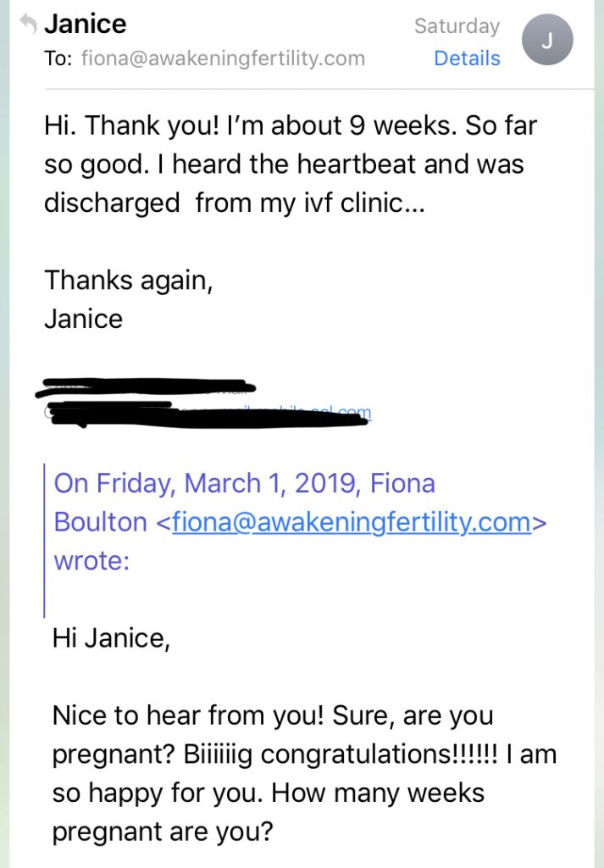Open fiona@awakeningfertility.com link in quoted header

pyautogui.click(x=352, y=522)
